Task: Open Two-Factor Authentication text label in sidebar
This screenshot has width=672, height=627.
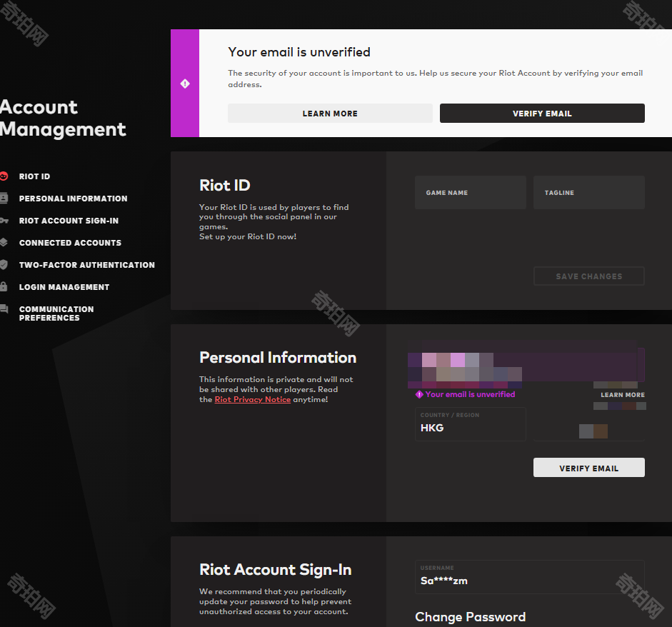Action: 86,265
